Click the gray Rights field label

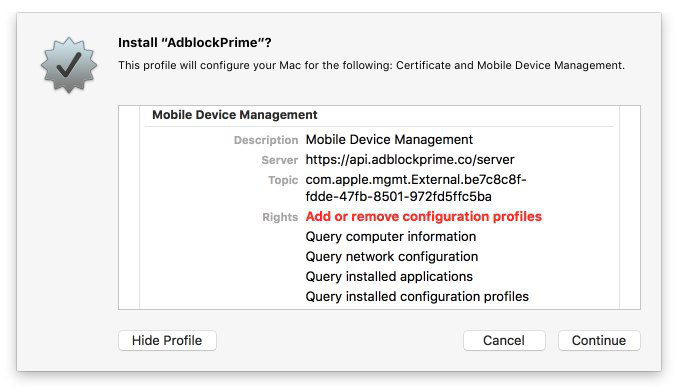tap(280, 217)
